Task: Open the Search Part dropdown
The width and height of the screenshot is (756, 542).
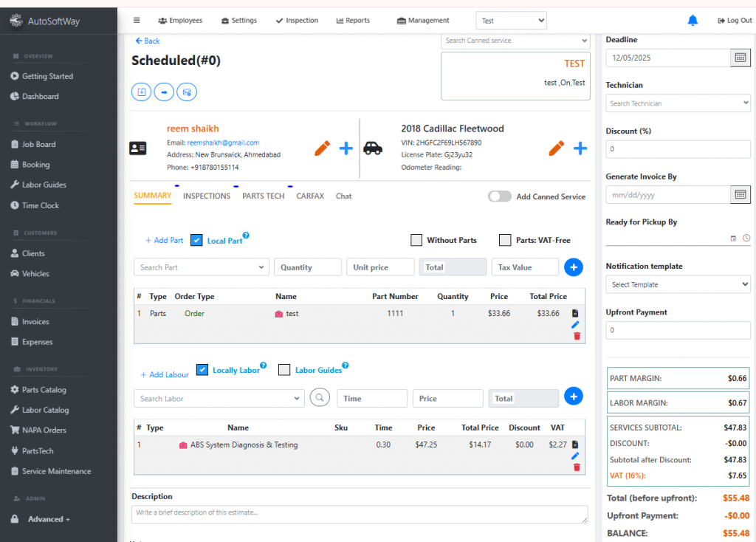Action: pos(202,267)
